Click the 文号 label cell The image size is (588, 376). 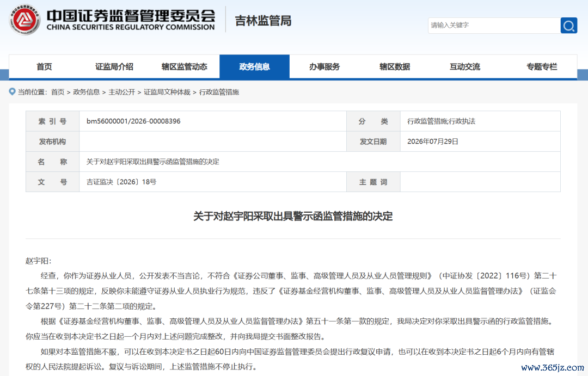pos(52,182)
